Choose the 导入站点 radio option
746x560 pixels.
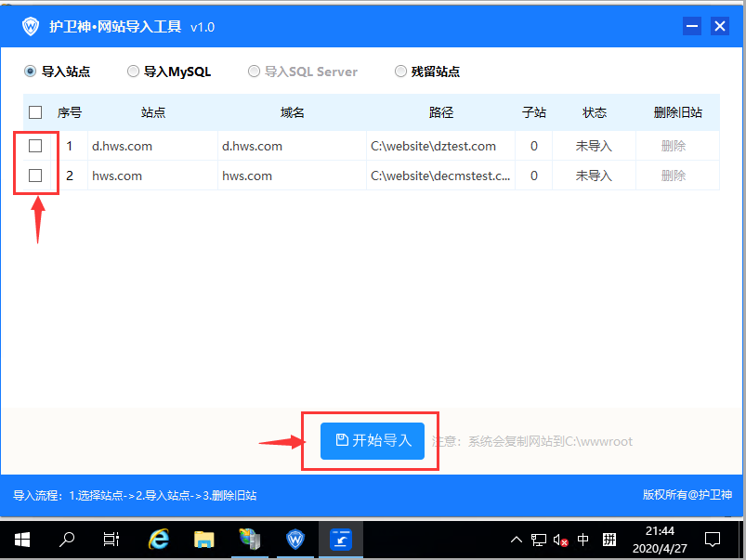[x=31, y=71]
